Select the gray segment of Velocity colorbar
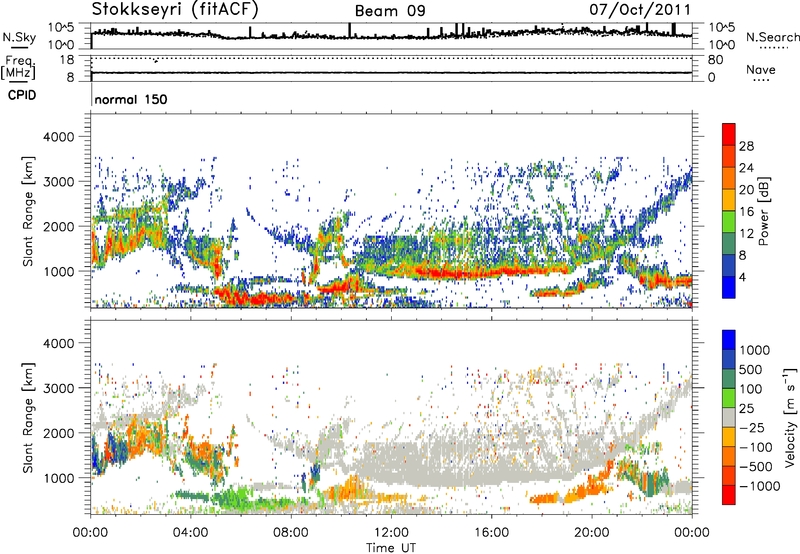The height and width of the screenshot is (554, 800). [729, 417]
